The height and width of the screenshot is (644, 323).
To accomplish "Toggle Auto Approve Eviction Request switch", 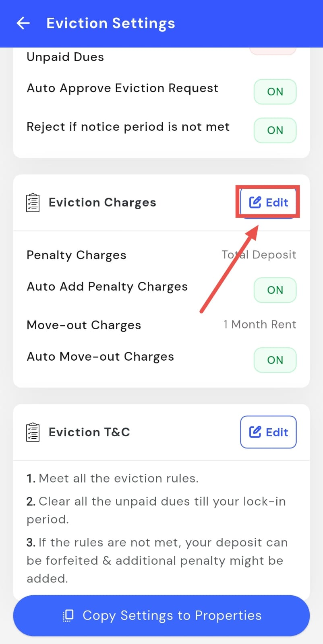I will (x=275, y=92).
